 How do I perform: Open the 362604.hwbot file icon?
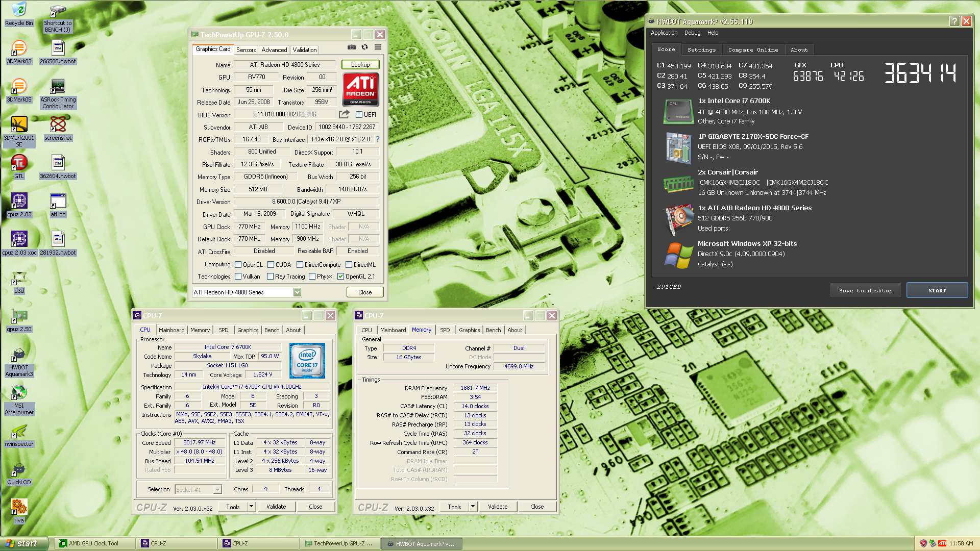[x=58, y=167]
